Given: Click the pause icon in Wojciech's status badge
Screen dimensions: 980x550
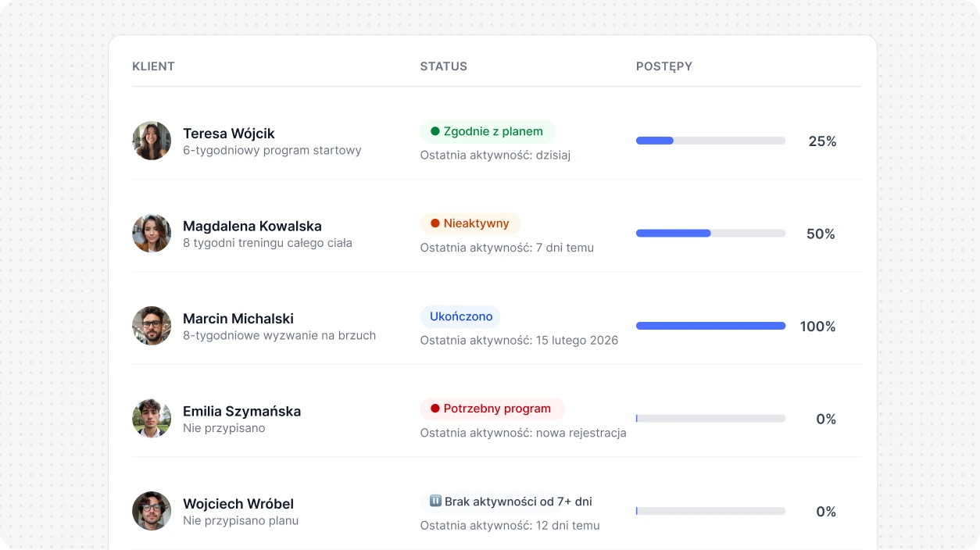Looking at the screenshot, I should (x=436, y=502).
